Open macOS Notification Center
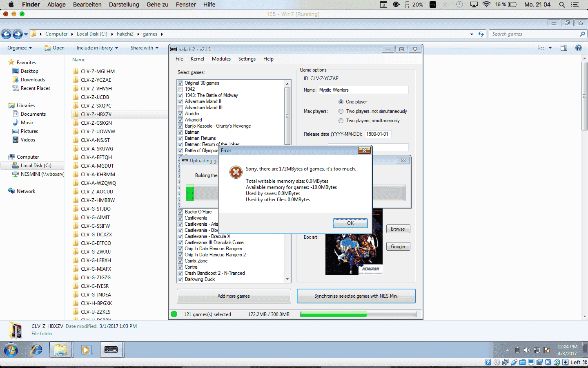Screen dimensions: 588x368 (x=575, y=4)
